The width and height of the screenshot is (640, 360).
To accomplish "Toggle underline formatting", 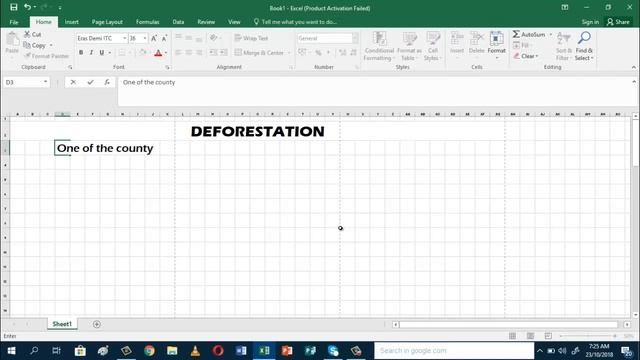I will (x=102, y=53).
